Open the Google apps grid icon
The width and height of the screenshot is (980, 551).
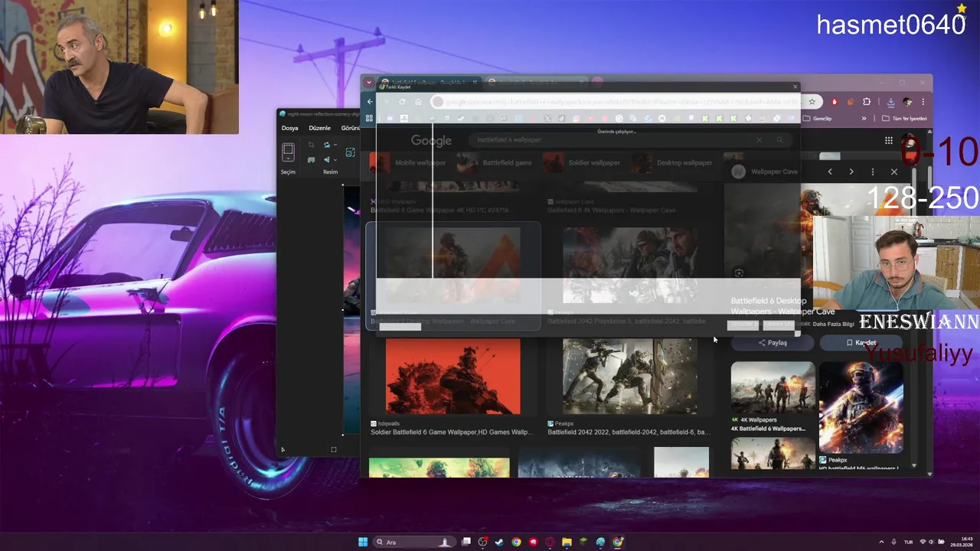(x=889, y=140)
